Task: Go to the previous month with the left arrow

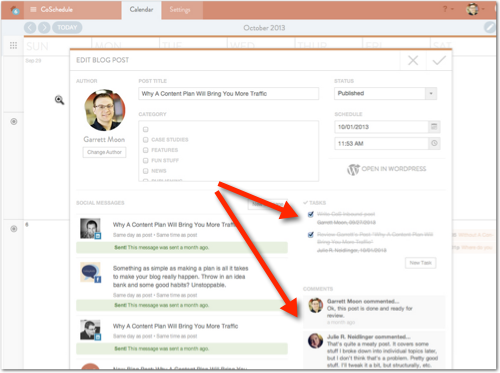Action: pyautogui.click(x=30, y=27)
